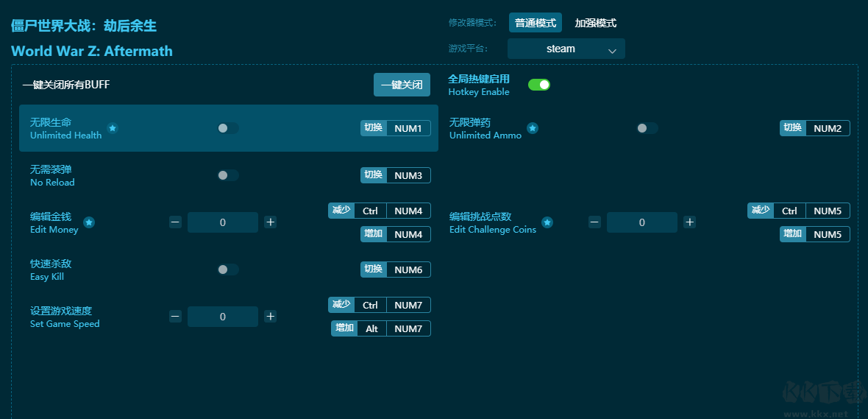868x419 pixels.
Task: Click the 减少 label for Set Game Speed
Action: pyautogui.click(x=341, y=305)
